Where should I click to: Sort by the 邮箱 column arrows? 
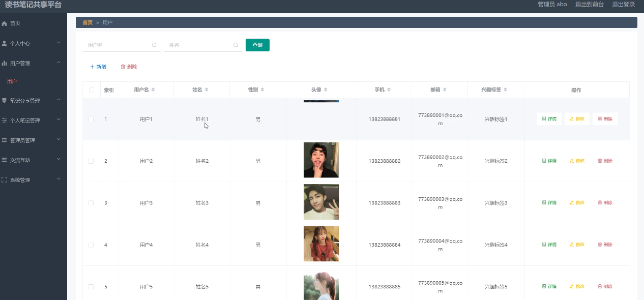[x=445, y=89]
